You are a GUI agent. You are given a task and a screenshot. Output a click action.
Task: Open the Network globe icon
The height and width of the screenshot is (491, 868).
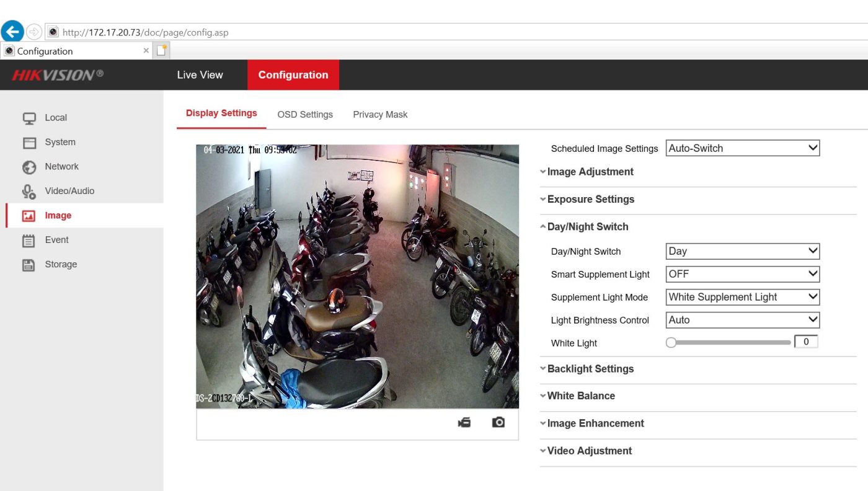(29, 167)
